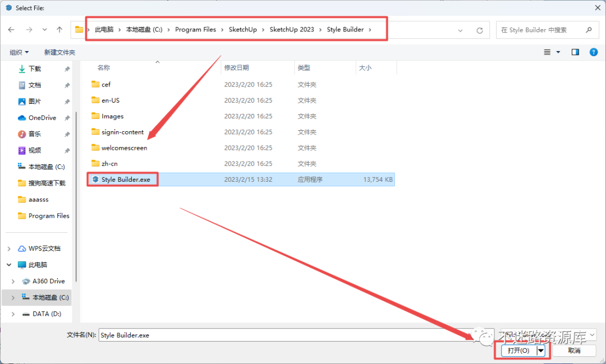The width and height of the screenshot is (606, 364).
Task: Click the 2023/2/15 13:32 date cell
Action: click(248, 179)
